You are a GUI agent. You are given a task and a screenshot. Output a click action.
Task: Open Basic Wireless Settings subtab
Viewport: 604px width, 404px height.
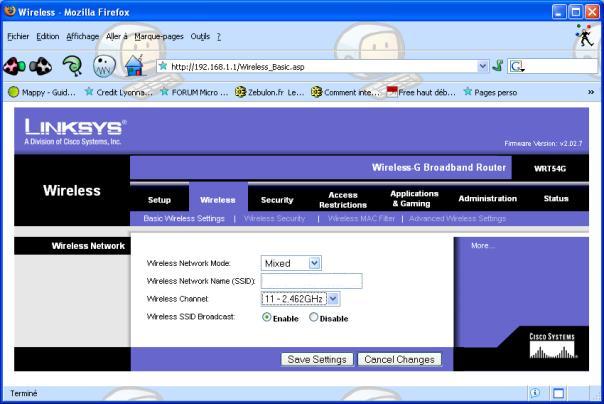[184, 218]
